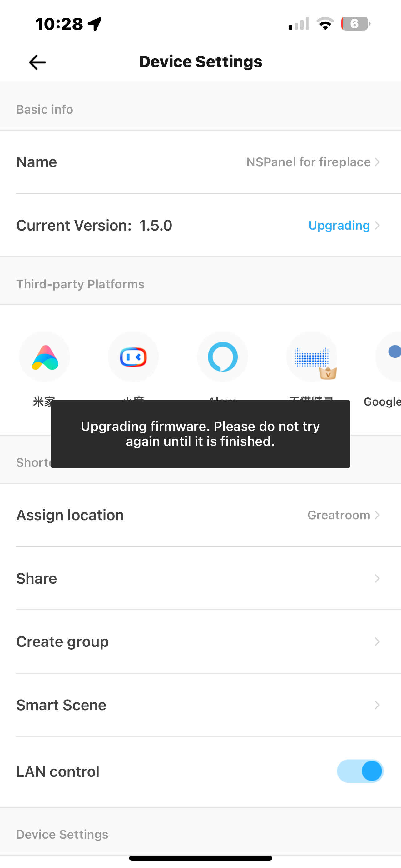Tap the NSPanel for fireplace name value
This screenshot has height=868, width=401.
pyautogui.click(x=308, y=162)
